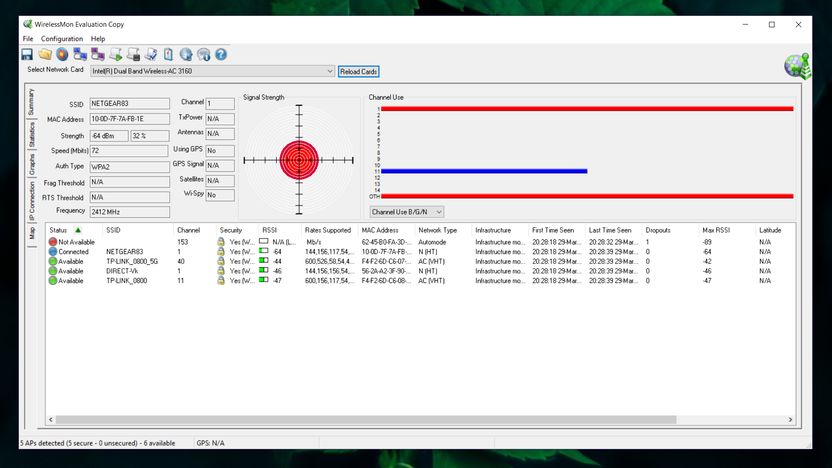The width and height of the screenshot is (832, 468).
Task: Click the WirelessMon globe logo at top right
Action: pos(798,66)
